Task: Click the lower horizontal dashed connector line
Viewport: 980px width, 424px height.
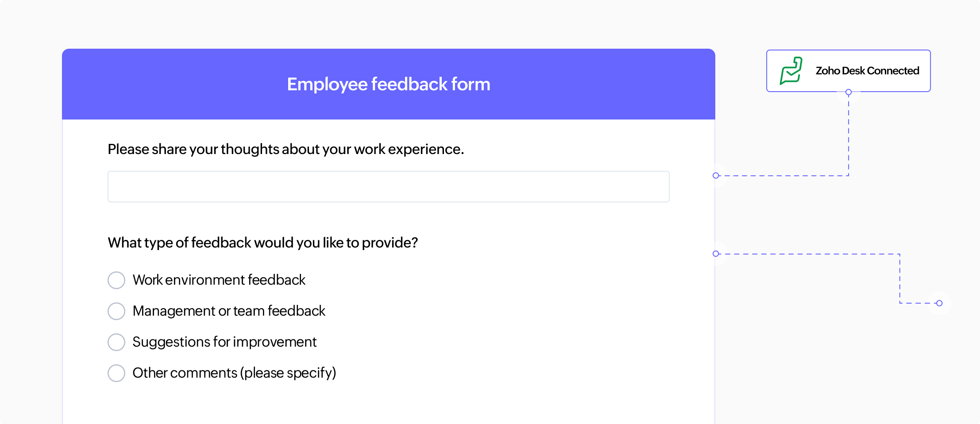Action: [x=806, y=254]
